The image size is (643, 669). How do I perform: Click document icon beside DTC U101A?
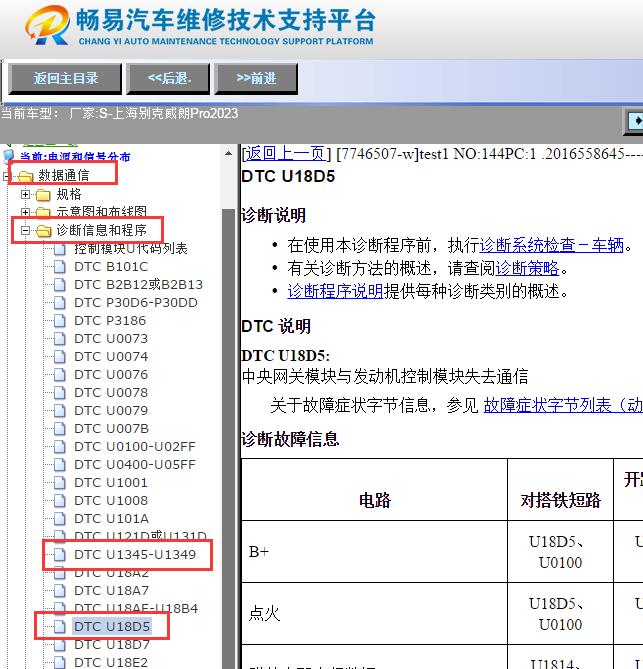click(x=60, y=518)
